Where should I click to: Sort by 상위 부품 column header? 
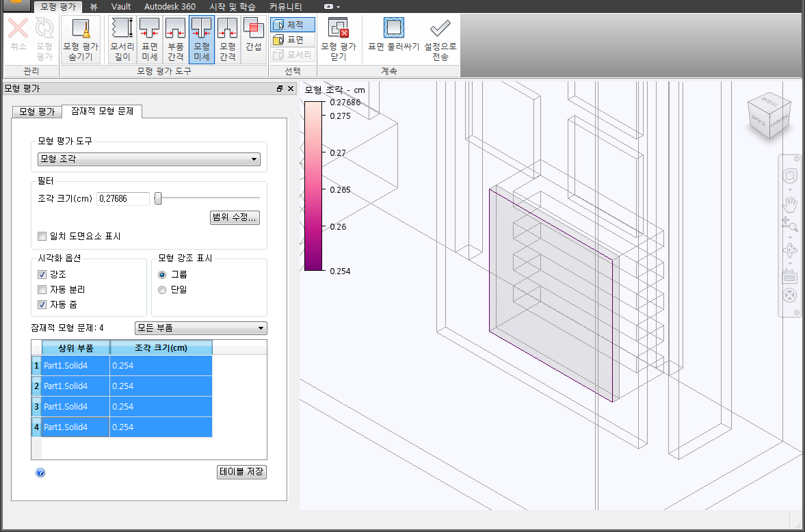click(x=76, y=348)
